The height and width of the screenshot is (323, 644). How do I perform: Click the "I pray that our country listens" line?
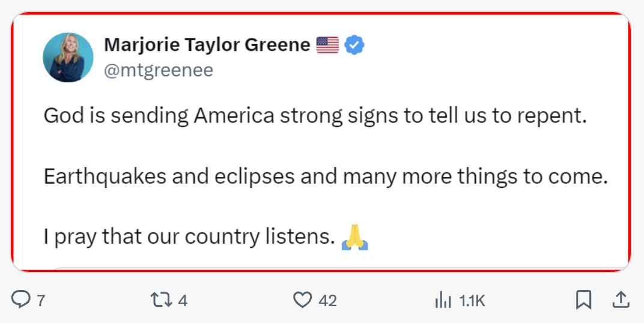[189, 238]
